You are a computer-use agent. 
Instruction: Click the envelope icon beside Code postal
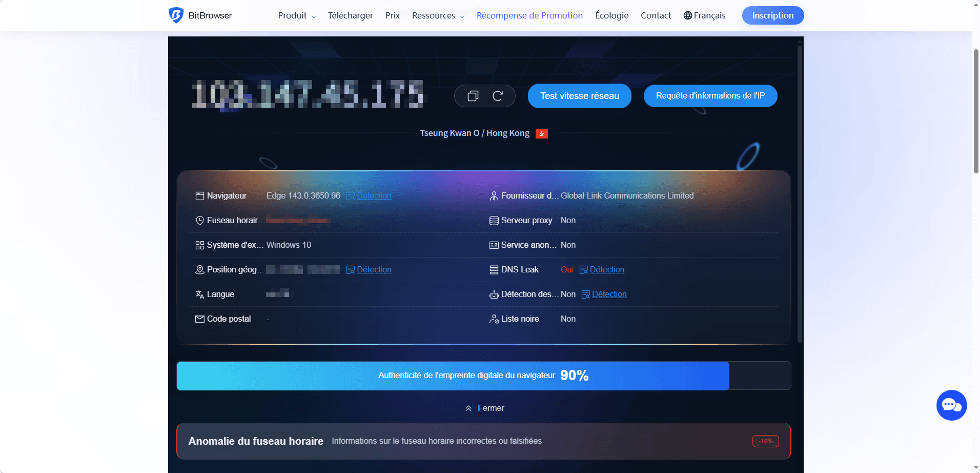pos(200,319)
